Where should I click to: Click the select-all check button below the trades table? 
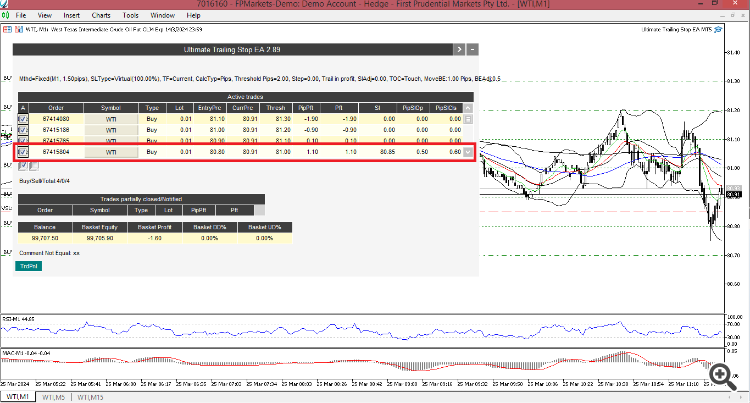[22, 166]
